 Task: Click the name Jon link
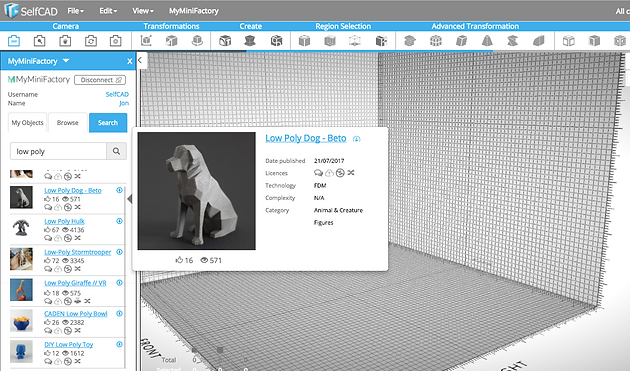coord(124,103)
